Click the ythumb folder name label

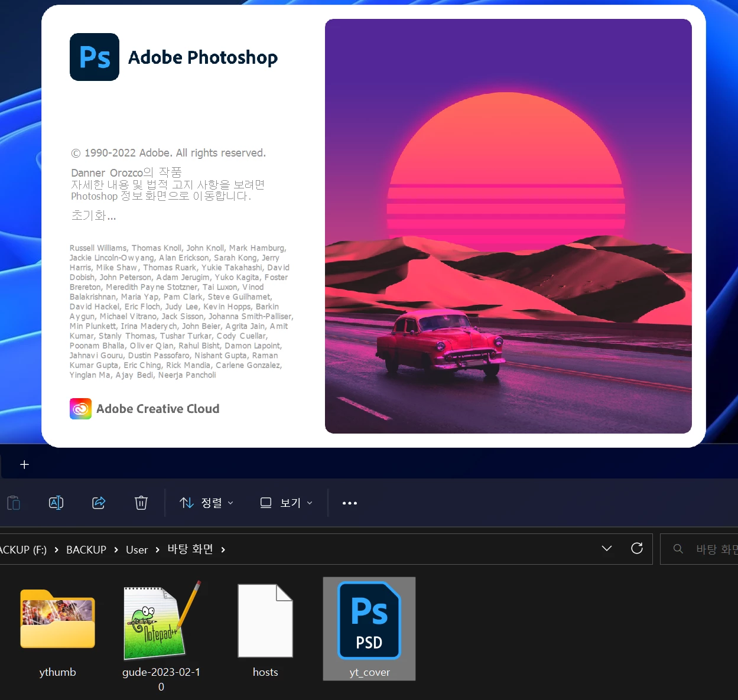(58, 672)
